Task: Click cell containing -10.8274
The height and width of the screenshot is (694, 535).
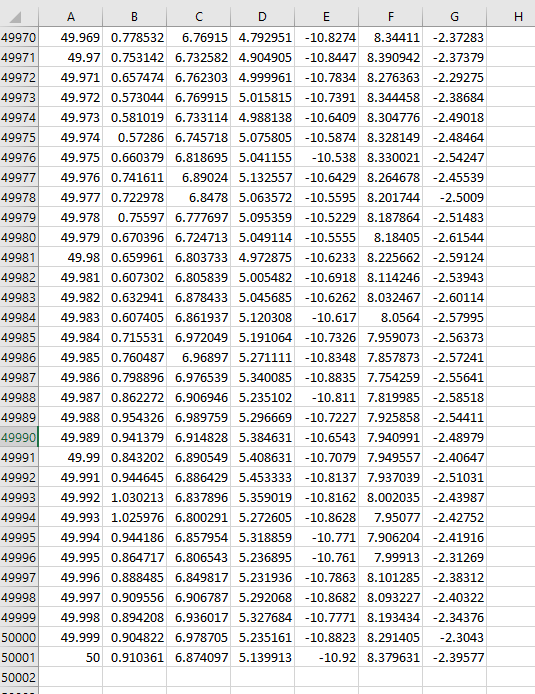Action: (327, 38)
